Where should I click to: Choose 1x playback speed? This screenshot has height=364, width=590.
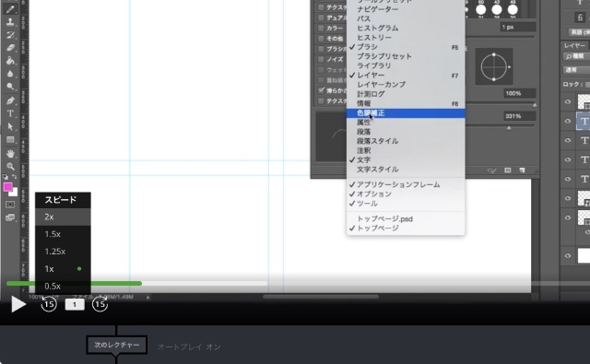click(63, 269)
